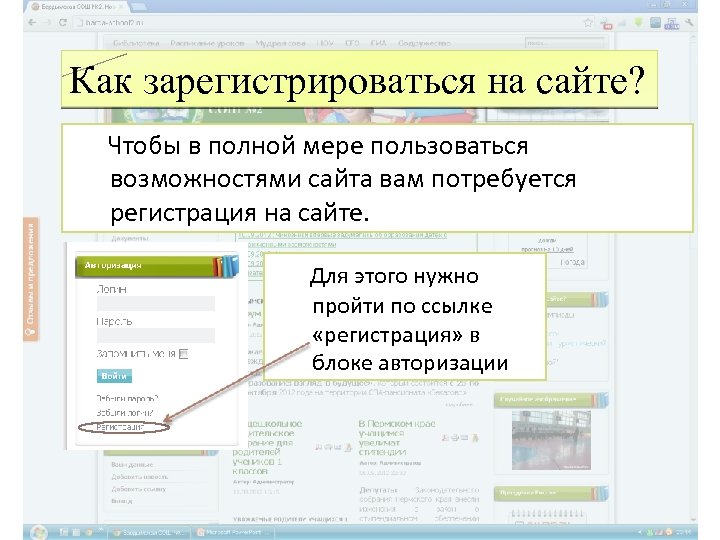Open the Мудрая сова menu item
The width and height of the screenshot is (720, 540).
[x=280, y=43]
